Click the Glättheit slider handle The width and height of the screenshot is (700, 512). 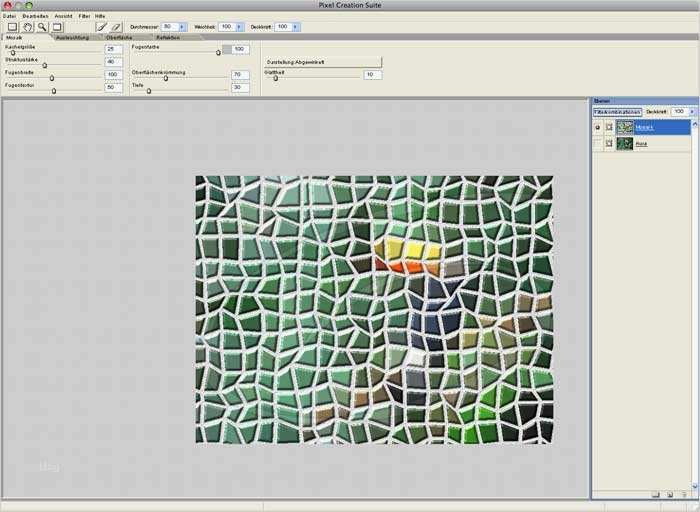coord(275,78)
